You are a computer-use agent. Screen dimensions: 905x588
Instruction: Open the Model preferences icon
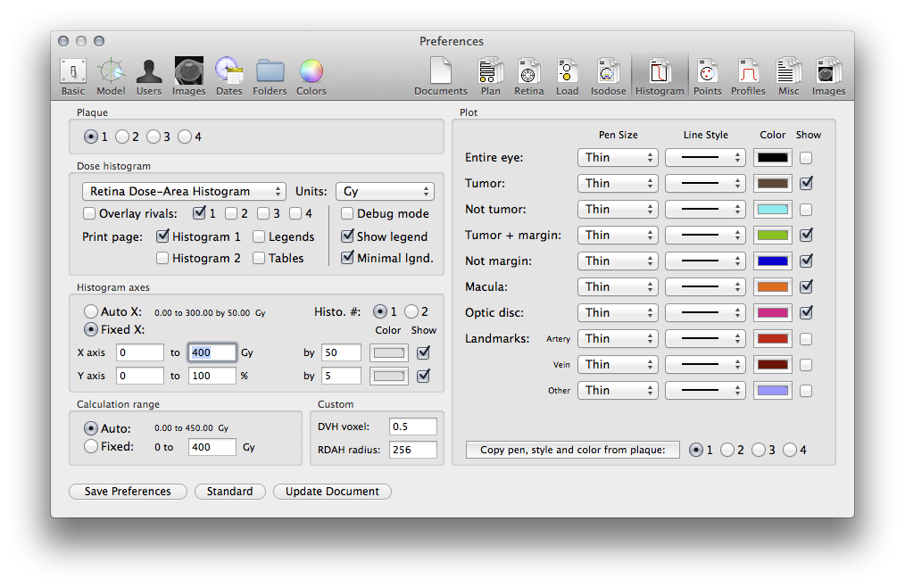coord(111,76)
